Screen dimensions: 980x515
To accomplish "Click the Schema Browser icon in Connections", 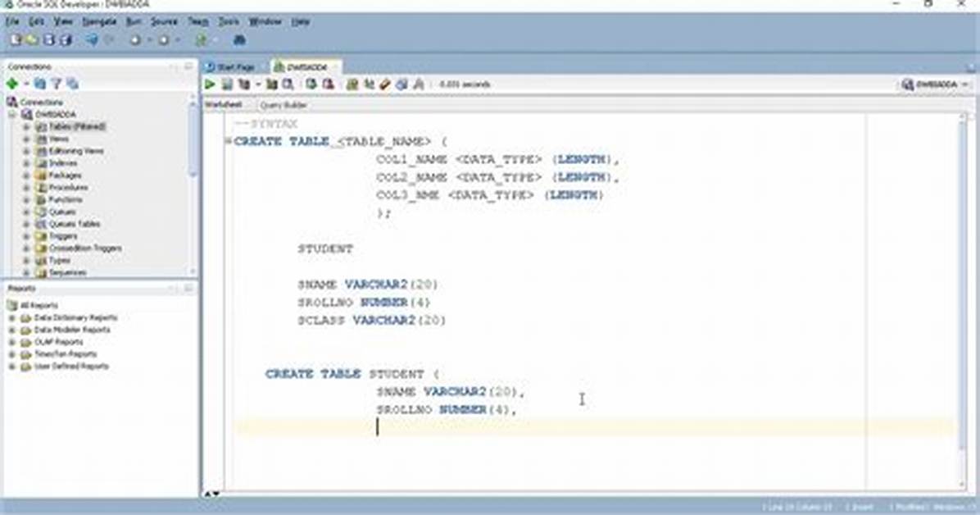I will 72,83.
